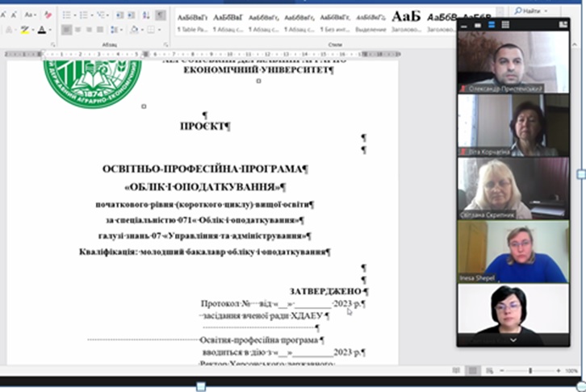Open shading color dropdown arrow
Viewport: 586px width, 392px height.
pyautogui.click(x=142, y=30)
